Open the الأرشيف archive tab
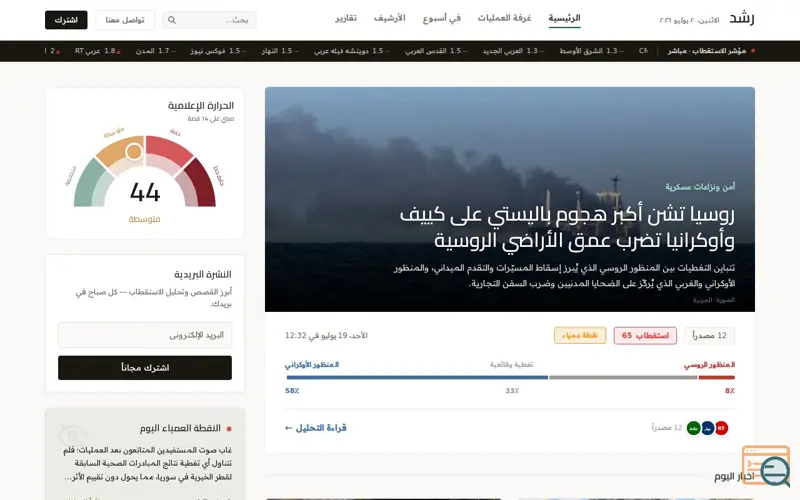Screen dimensions: 800x500 (x=389, y=18)
